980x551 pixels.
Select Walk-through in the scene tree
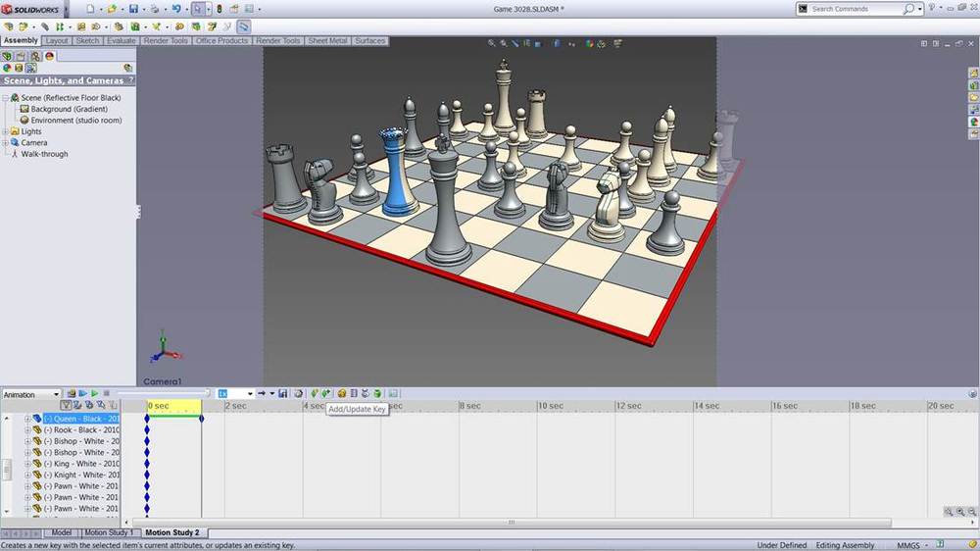(x=44, y=154)
